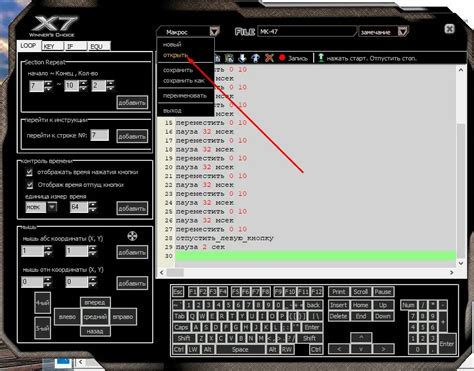
Task: Click the macro list vertical scrollbar
Action: click(x=461, y=166)
